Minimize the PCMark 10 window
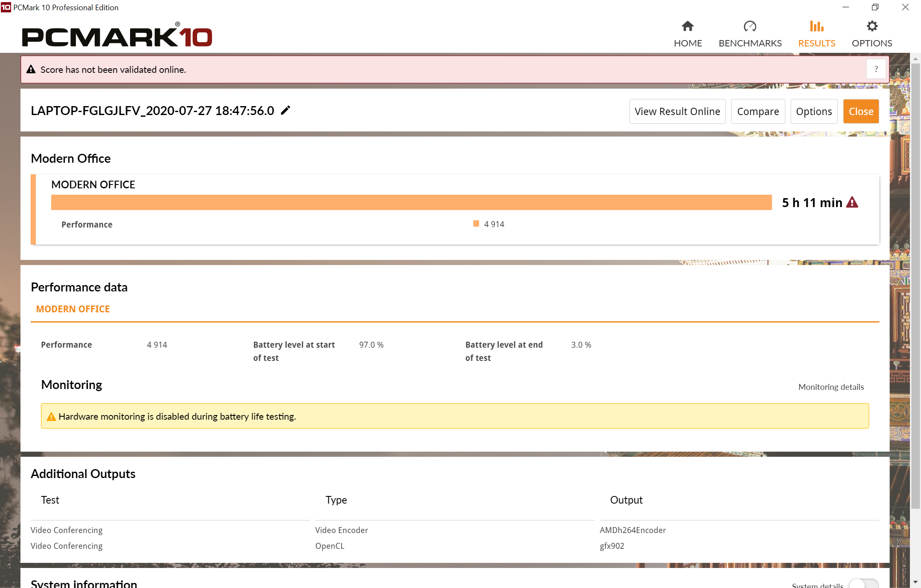Screen dimensions: 921x588 (846, 7)
